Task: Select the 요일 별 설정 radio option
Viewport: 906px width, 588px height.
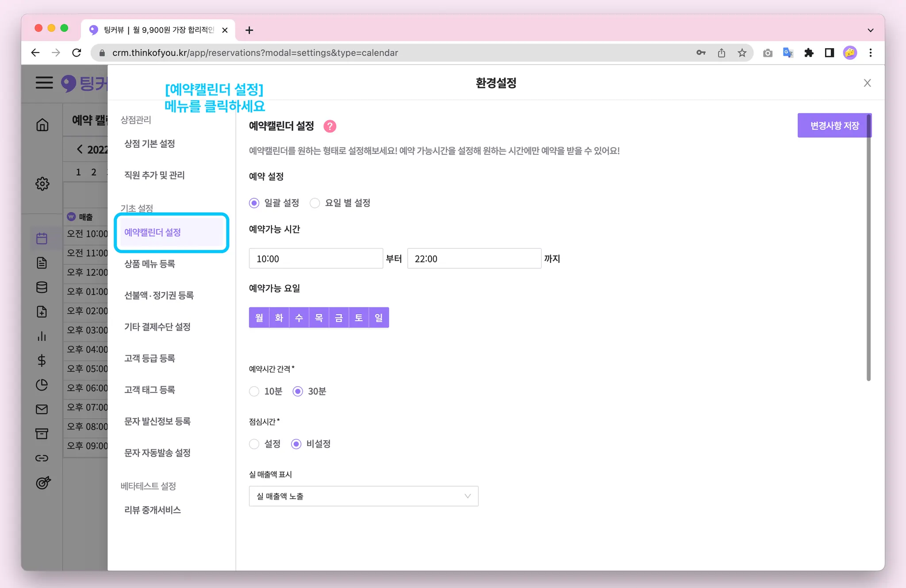Action: (x=315, y=203)
